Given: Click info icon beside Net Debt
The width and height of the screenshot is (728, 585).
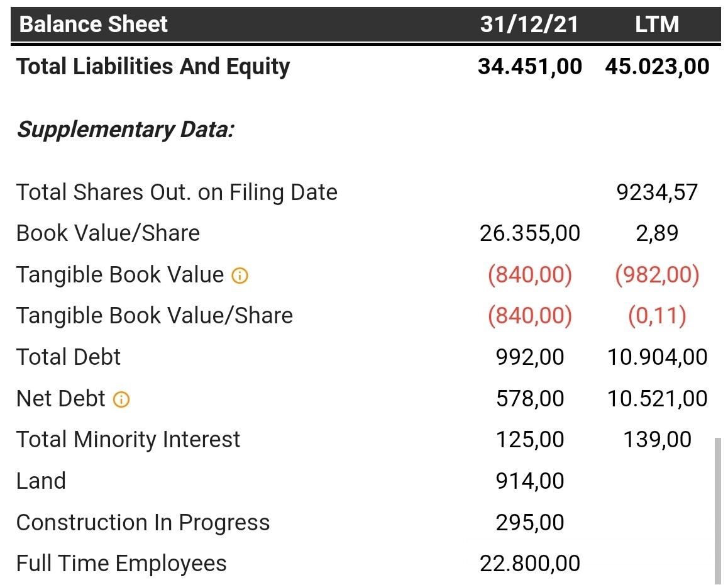Looking at the screenshot, I should tap(121, 399).
